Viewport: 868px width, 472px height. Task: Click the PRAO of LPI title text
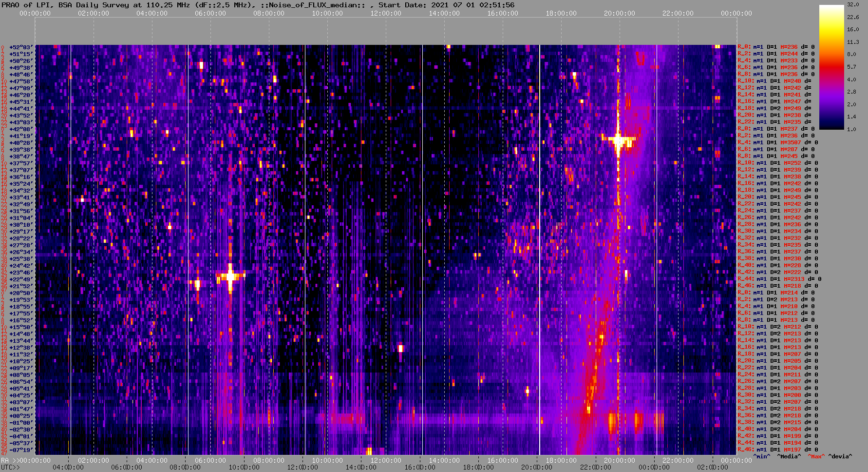click(x=24, y=5)
